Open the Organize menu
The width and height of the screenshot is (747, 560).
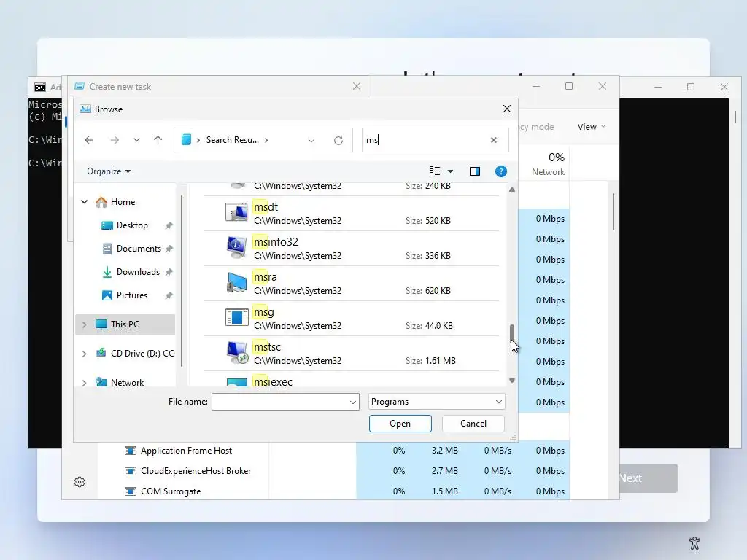(x=109, y=171)
